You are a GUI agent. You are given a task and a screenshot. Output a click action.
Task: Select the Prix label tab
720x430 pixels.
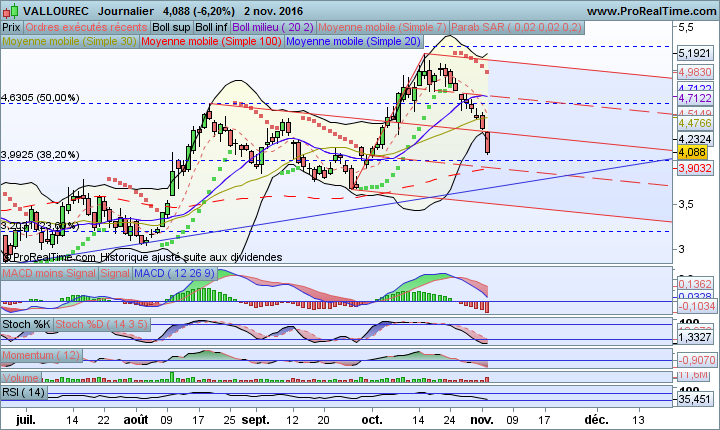[11, 27]
